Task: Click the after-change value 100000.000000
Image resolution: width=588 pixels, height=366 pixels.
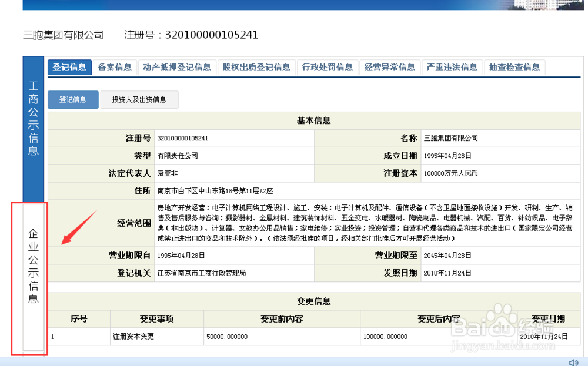Action: [x=385, y=337]
